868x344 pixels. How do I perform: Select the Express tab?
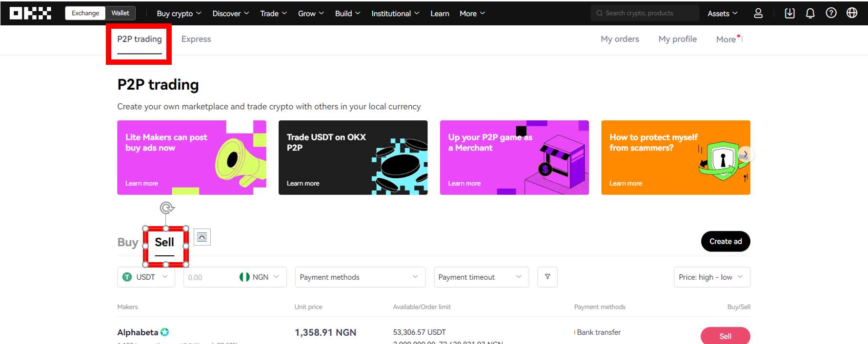[196, 39]
